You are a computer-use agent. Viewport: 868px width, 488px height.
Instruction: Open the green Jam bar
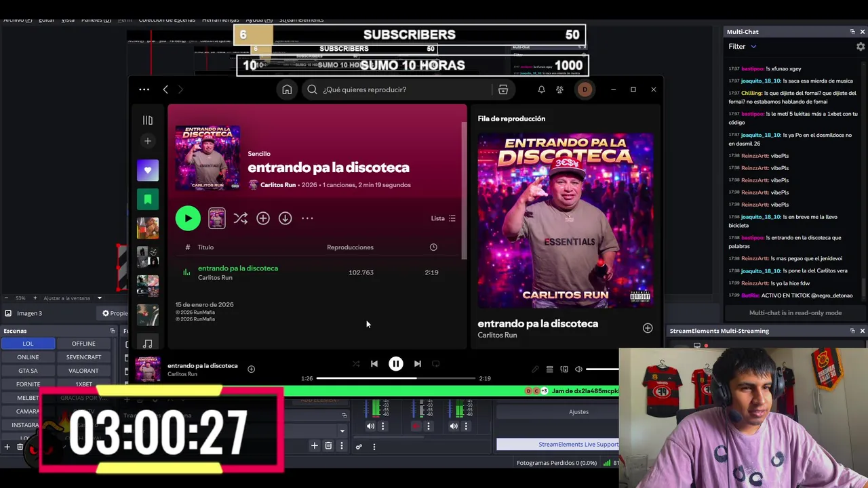point(451,391)
